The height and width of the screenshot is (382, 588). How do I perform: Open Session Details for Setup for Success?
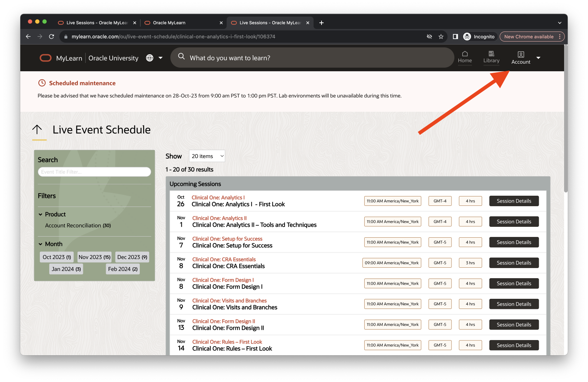514,242
